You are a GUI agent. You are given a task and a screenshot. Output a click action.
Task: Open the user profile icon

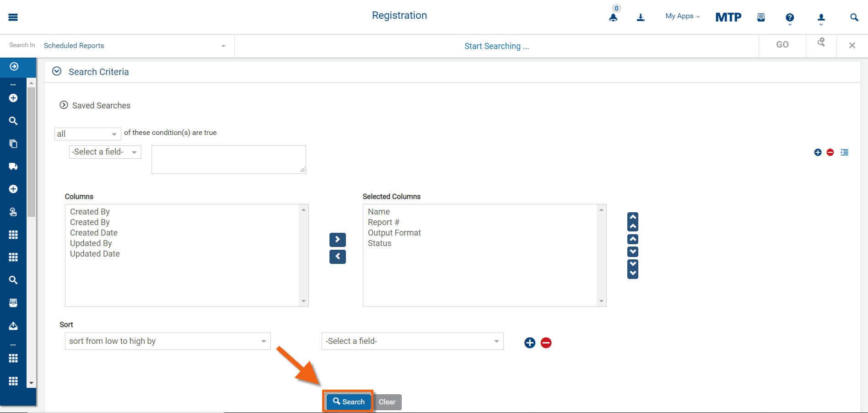[x=821, y=18]
